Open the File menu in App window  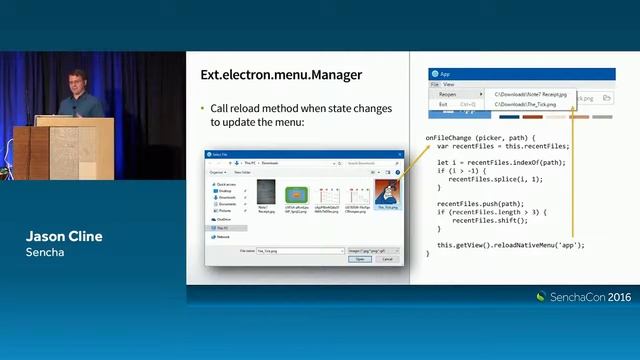(434, 84)
